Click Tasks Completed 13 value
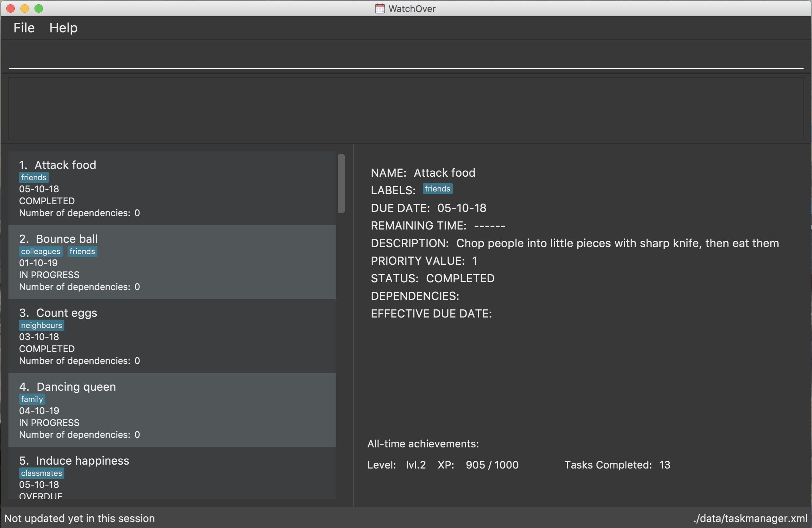812x528 pixels. [665, 465]
